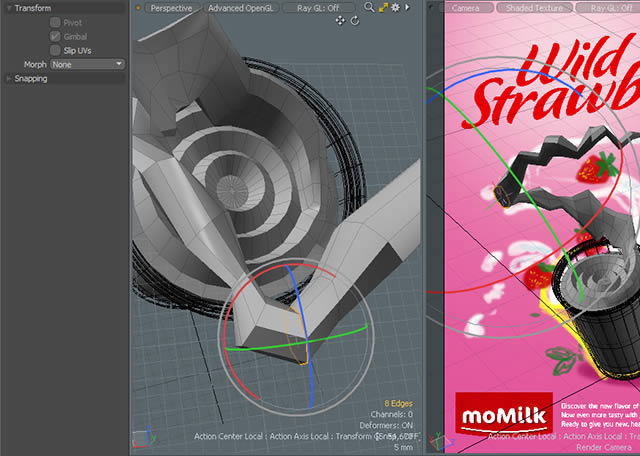Click the '8 Edges' selection info text
640x456 pixels.
click(398, 403)
